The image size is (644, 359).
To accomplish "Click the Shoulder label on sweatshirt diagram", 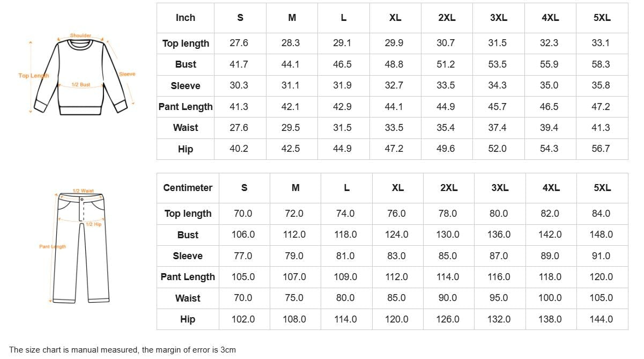I will point(80,35).
